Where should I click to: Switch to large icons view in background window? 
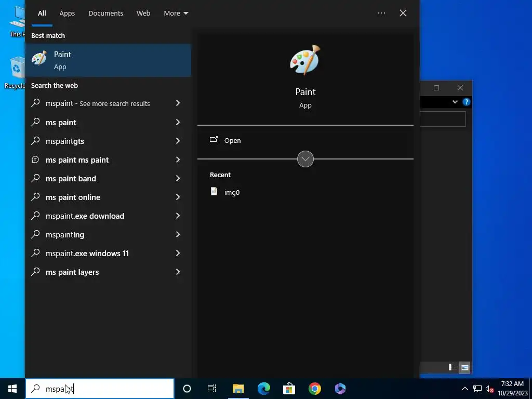coord(464,367)
